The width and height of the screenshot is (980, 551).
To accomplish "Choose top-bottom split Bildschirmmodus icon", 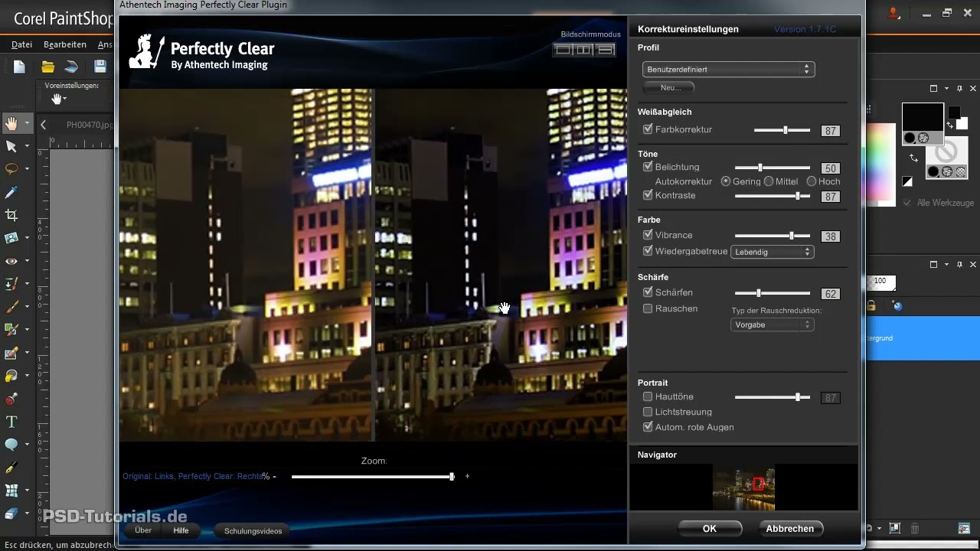I will 606,50.
